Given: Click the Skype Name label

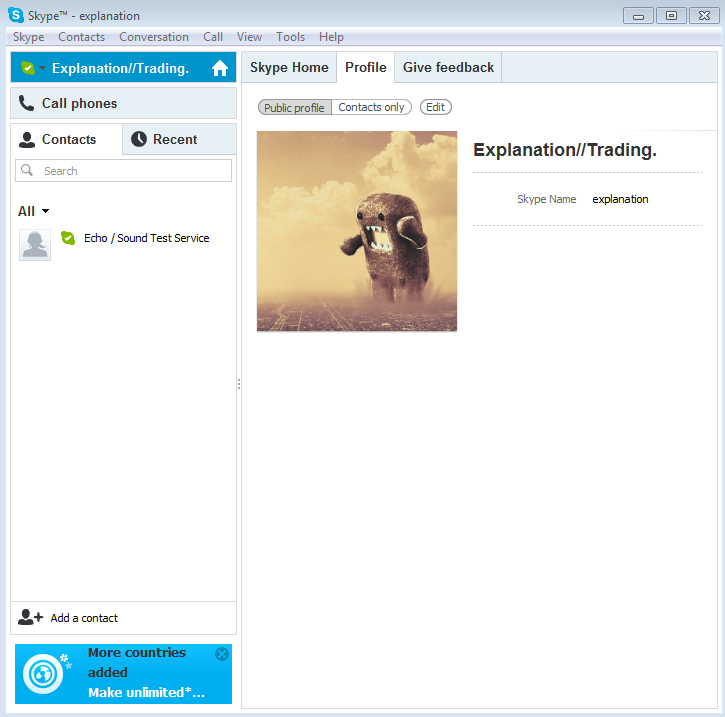Looking at the screenshot, I should (547, 199).
